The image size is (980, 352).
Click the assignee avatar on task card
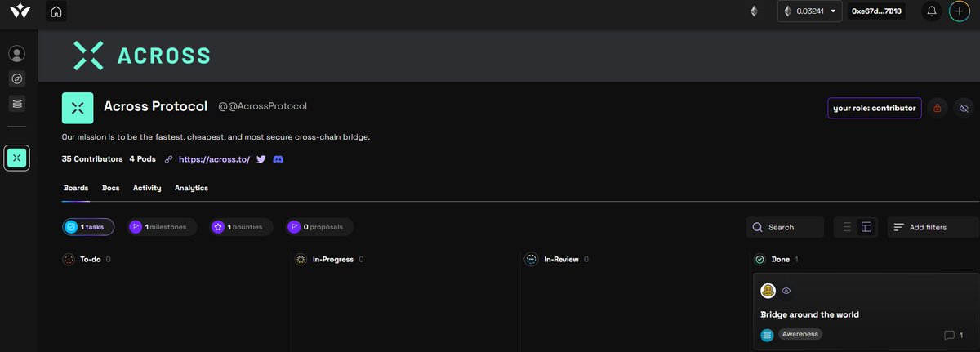coord(768,291)
